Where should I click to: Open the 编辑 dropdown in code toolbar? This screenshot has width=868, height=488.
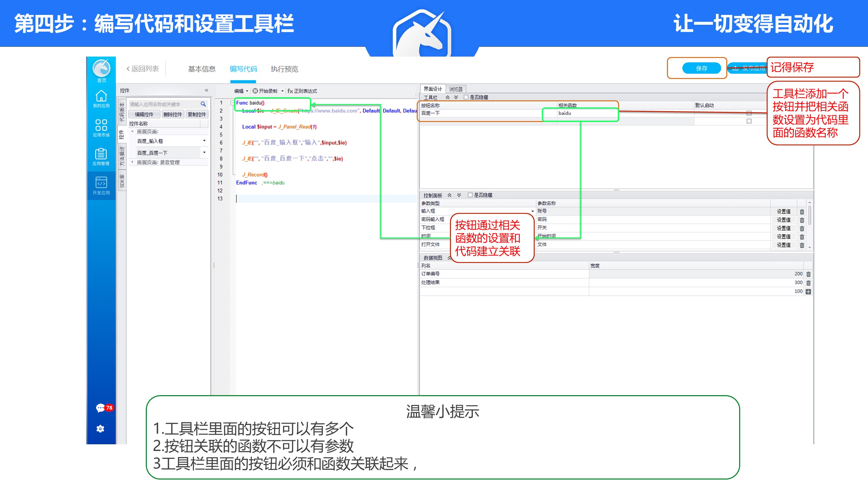pos(241,91)
